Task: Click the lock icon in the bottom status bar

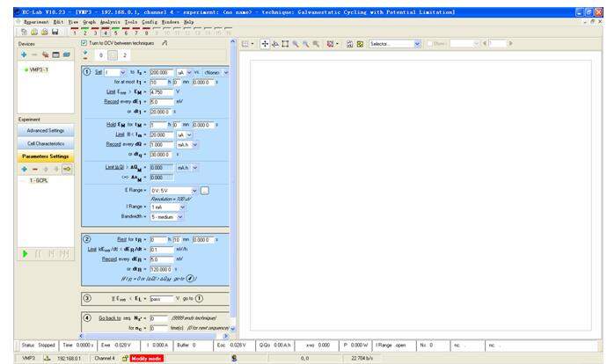Action: pyautogui.click(x=125, y=358)
